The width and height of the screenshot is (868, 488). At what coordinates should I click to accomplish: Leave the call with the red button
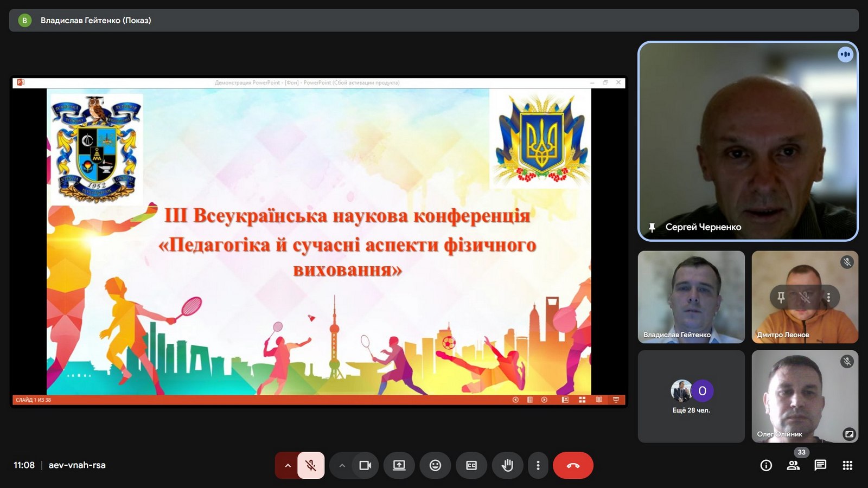573,465
